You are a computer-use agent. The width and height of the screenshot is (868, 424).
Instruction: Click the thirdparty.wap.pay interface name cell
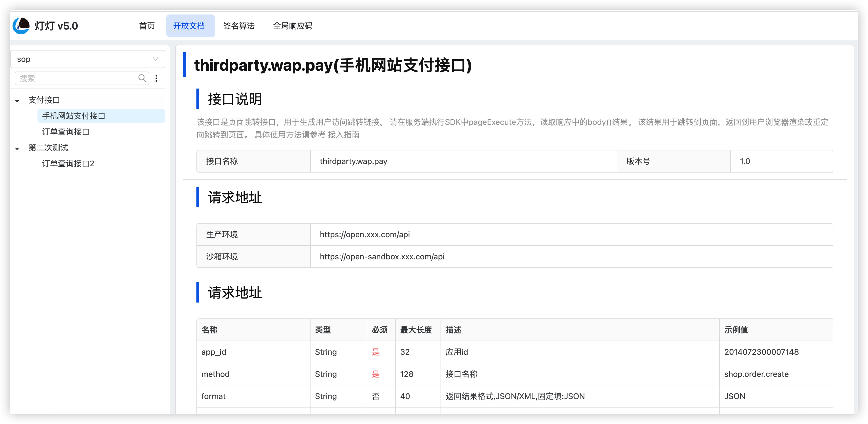[x=353, y=161]
